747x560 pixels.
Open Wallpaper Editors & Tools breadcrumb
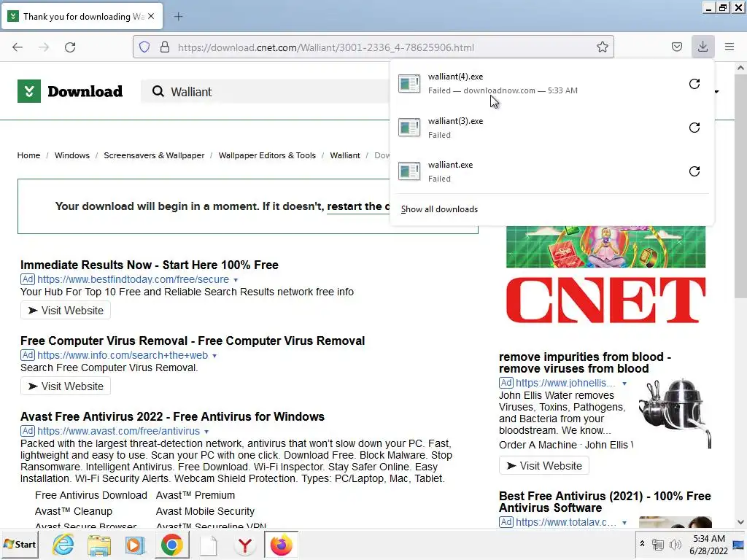pyautogui.click(x=267, y=155)
